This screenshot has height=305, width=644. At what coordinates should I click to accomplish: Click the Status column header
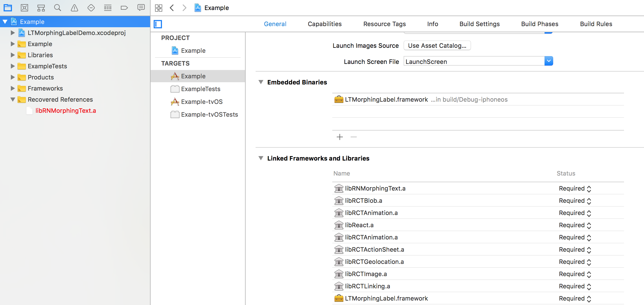pyautogui.click(x=566, y=173)
